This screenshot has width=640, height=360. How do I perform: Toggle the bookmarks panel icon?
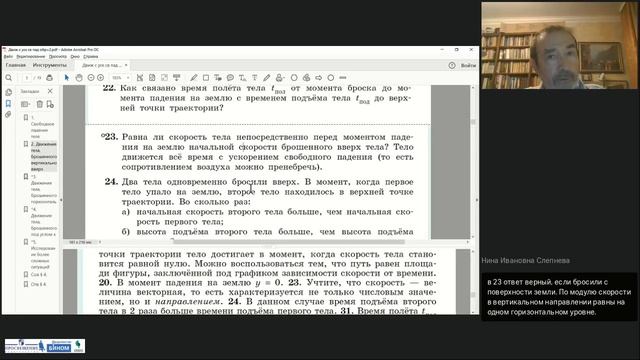[9, 104]
